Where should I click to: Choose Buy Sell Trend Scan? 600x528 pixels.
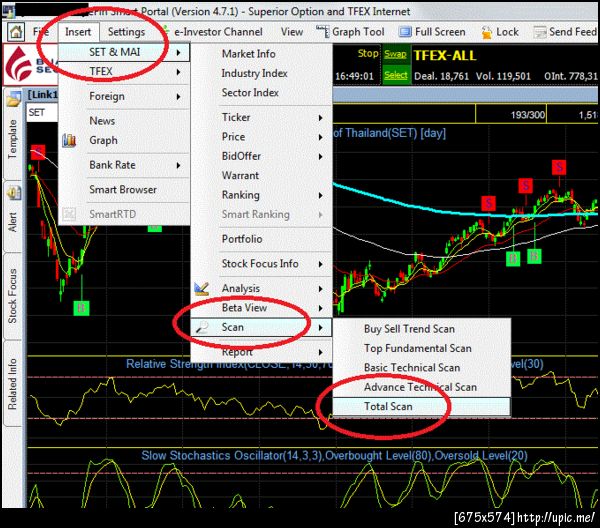point(421,329)
